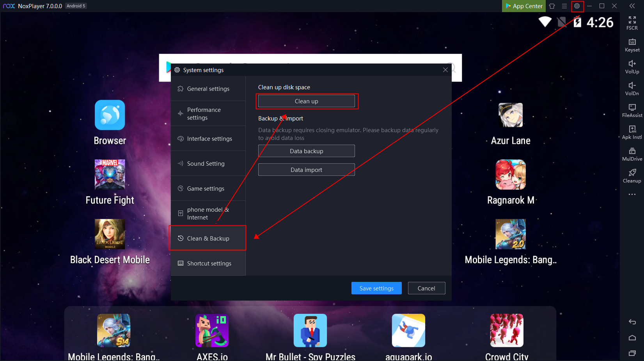Screen dimensions: 644x361
Task: Switch to General settings tab
Action: pyautogui.click(x=208, y=89)
